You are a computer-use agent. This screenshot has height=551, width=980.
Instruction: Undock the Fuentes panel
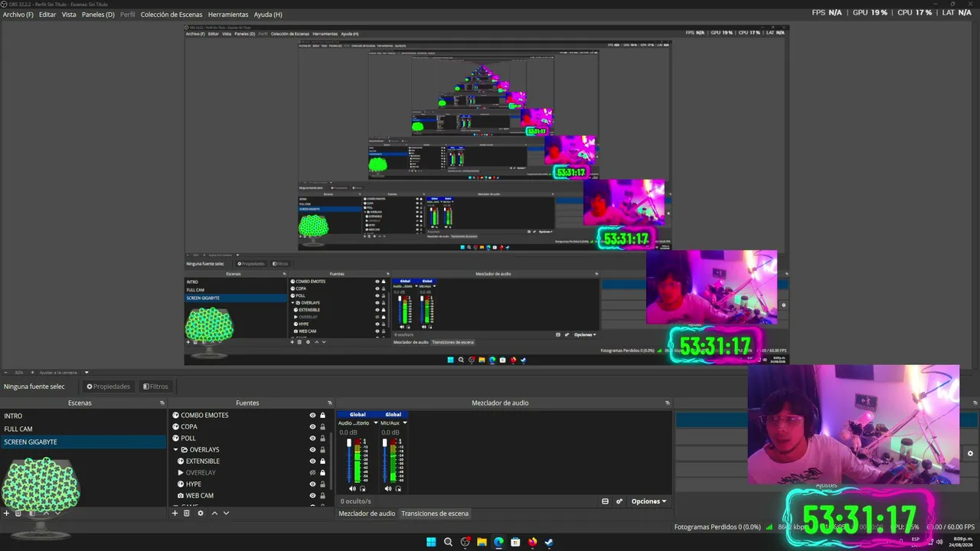pos(330,403)
